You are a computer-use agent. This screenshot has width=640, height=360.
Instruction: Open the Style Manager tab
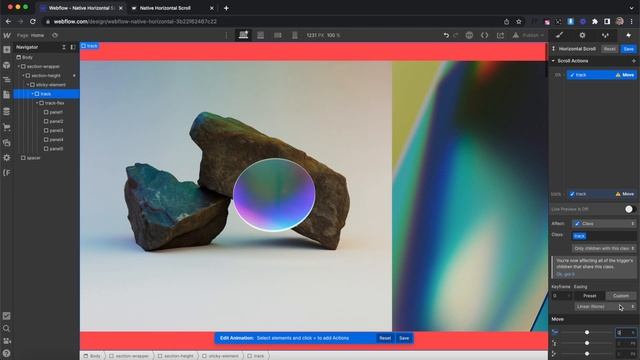coord(605,36)
